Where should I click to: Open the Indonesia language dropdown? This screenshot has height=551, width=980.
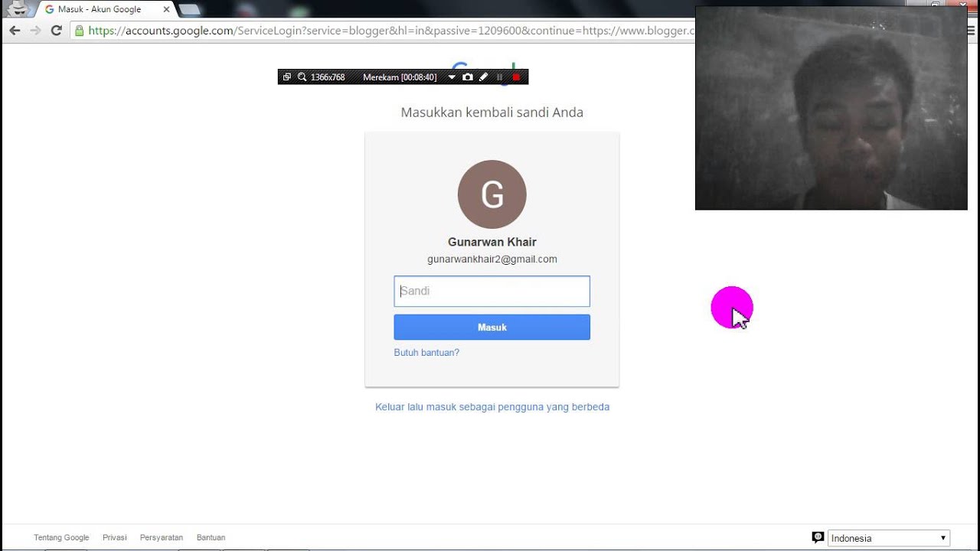click(890, 538)
